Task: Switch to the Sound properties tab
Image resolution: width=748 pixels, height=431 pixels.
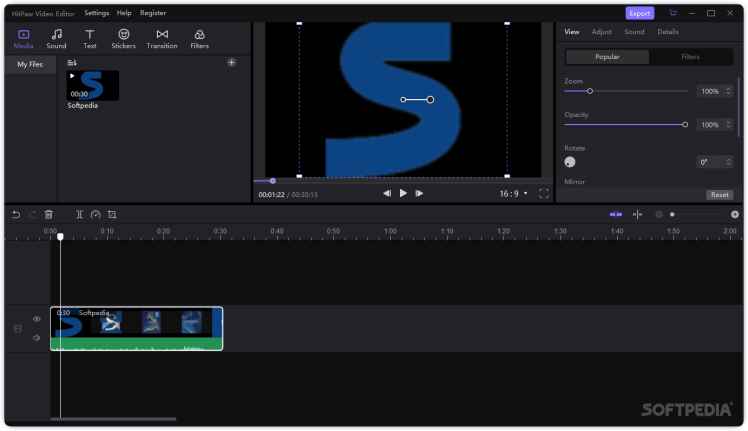Action: coord(634,32)
